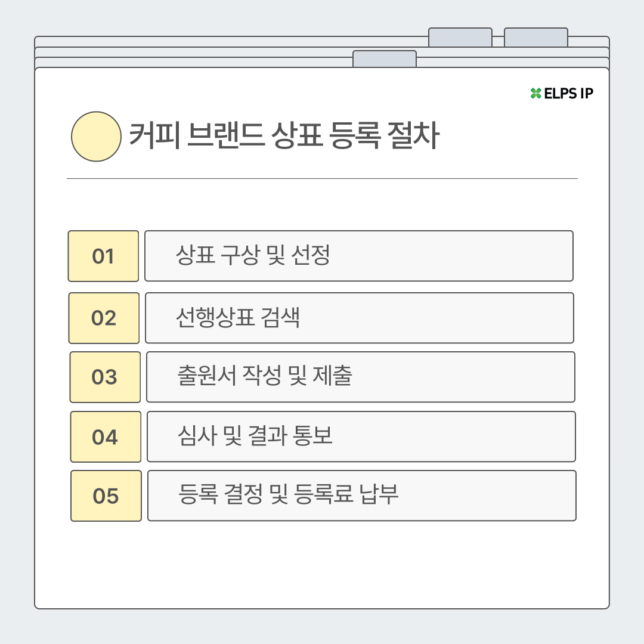This screenshot has height=644, width=644.
Task: Switch to the rightmost top folder tab
Action: coord(536,38)
